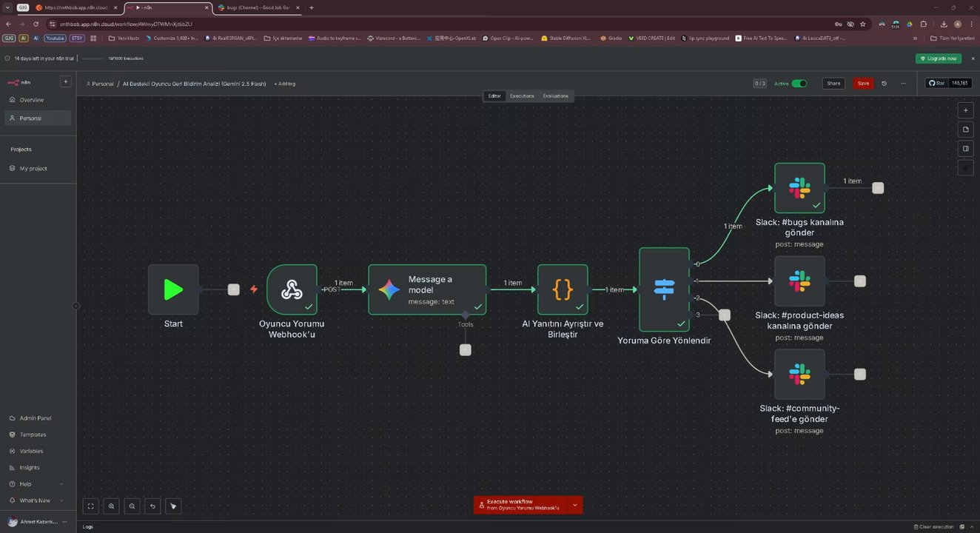This screenshot has width=980, height=533.
Task: Click the Tools connector plus on model node
Action: (x=465, y=350)
